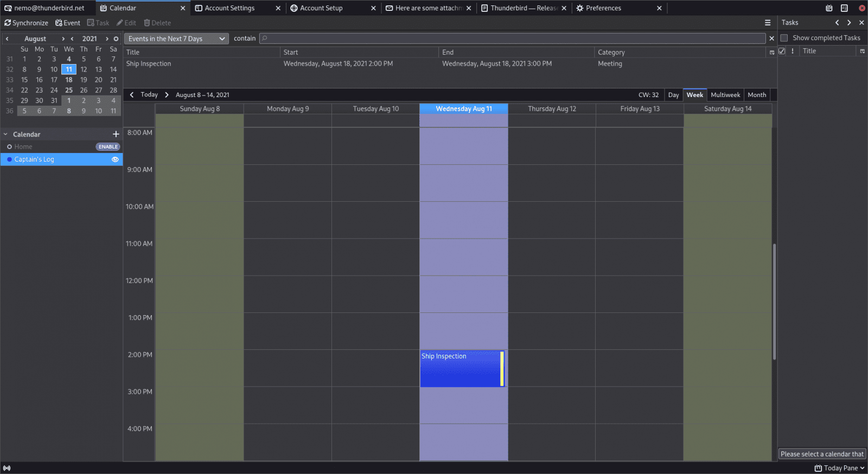Create a new Event from toolbar
The image size is (868, 474).
68,23
